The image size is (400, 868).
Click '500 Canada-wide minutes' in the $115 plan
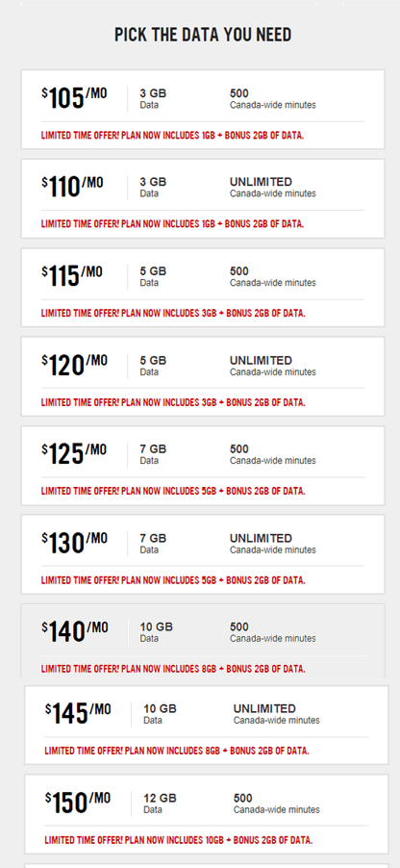[273, 277]
